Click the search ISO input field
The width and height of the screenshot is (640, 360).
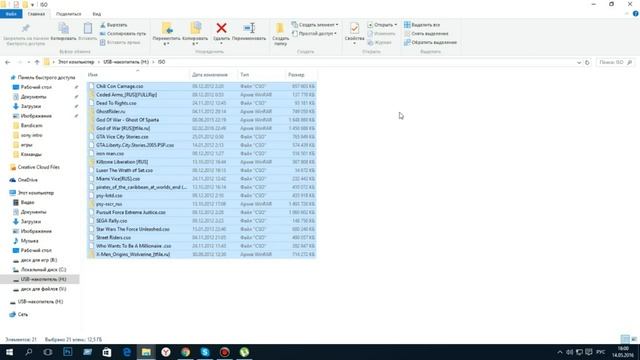point(614,62)
